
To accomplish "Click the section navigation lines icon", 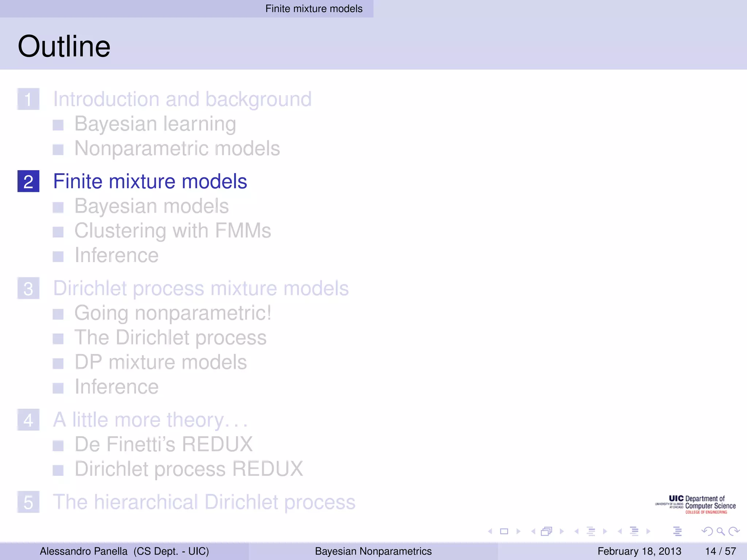I will [634, 532].
